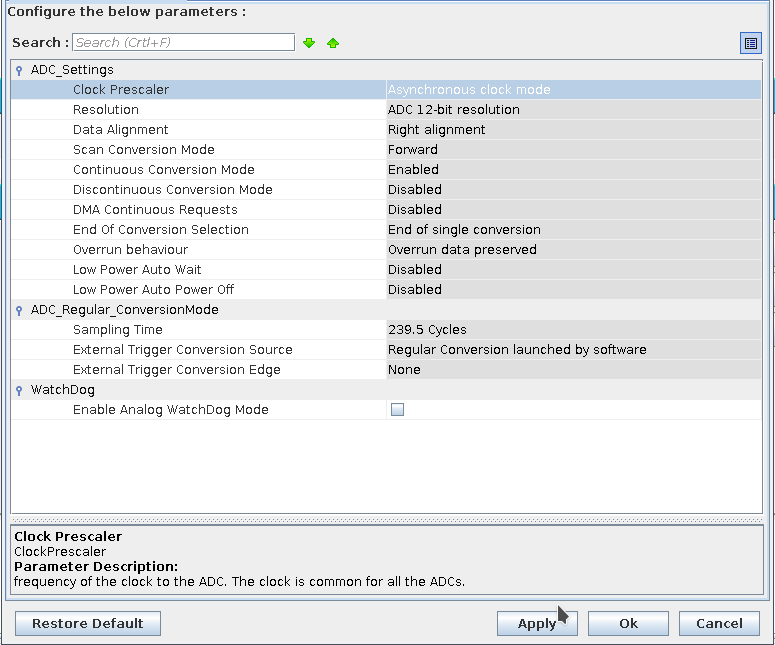Toggle the parameter description view icon
Screen dimensions: 775x645
[750, 43]
